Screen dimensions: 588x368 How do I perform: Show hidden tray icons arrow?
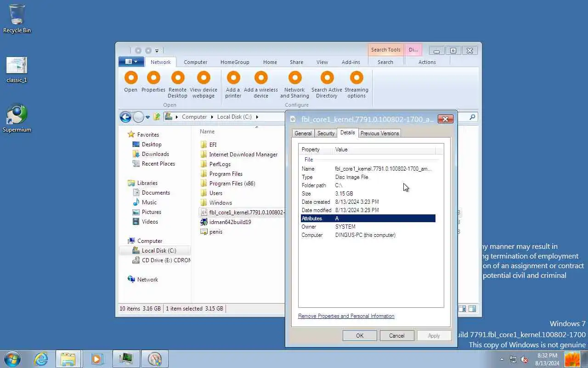(x=502, y=360)
